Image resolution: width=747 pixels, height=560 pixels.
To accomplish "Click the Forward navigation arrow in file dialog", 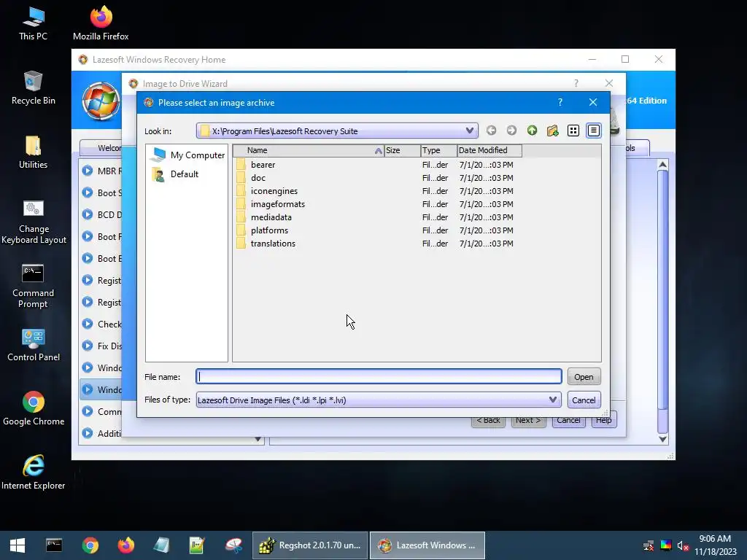I will point(511,131).
